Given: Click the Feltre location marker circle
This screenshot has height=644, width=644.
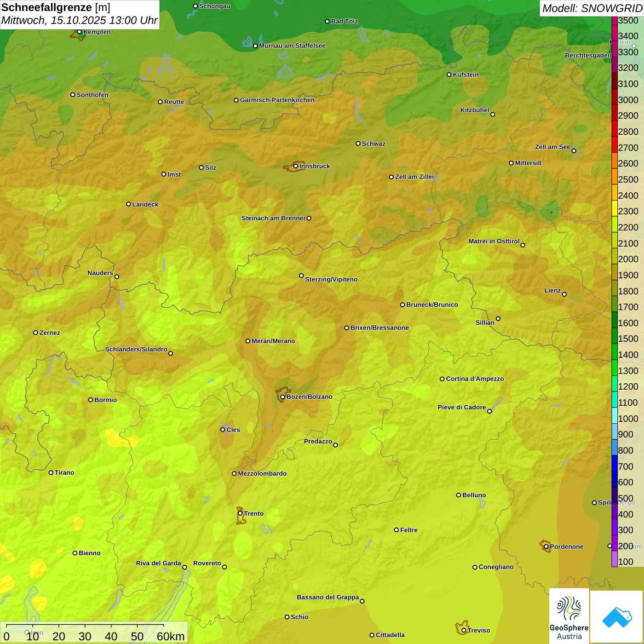Looking at the screenshot, I should pyautogui.click(x=396, y=530).
